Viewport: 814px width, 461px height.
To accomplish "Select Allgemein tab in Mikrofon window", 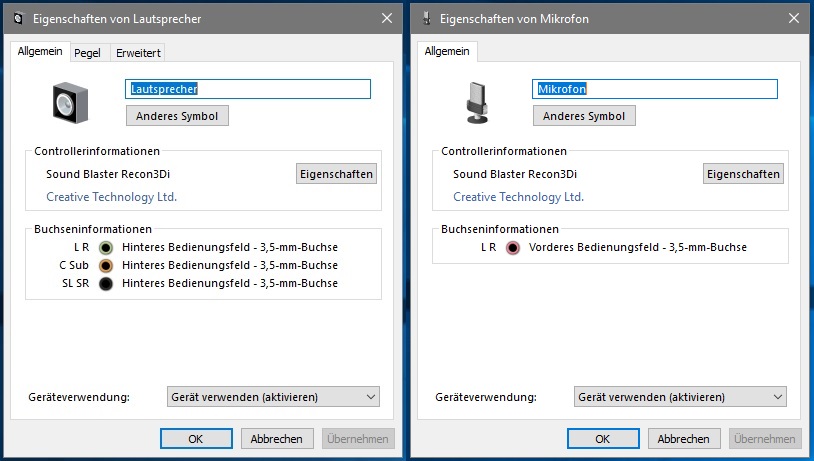I will pyautogui.click(x=447, y=51).
